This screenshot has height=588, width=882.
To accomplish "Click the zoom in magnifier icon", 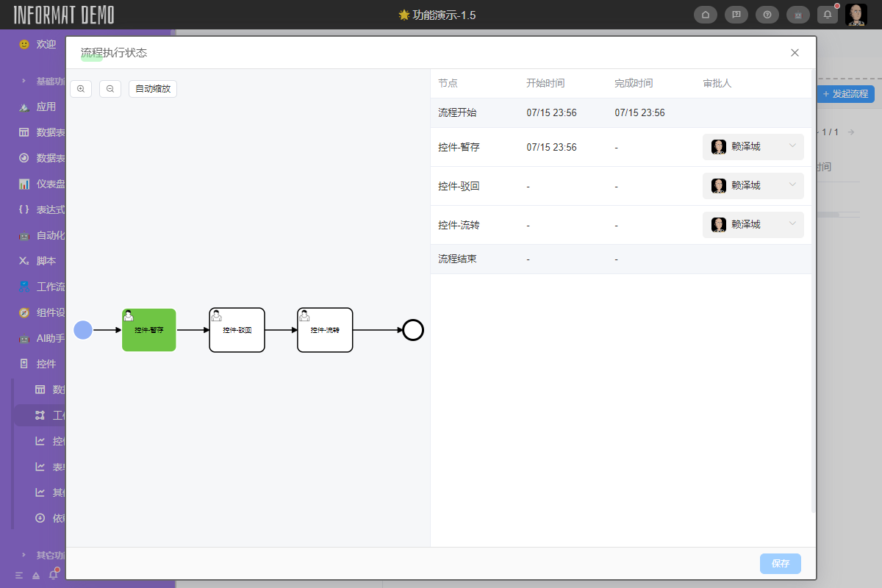I will (81, 89).
